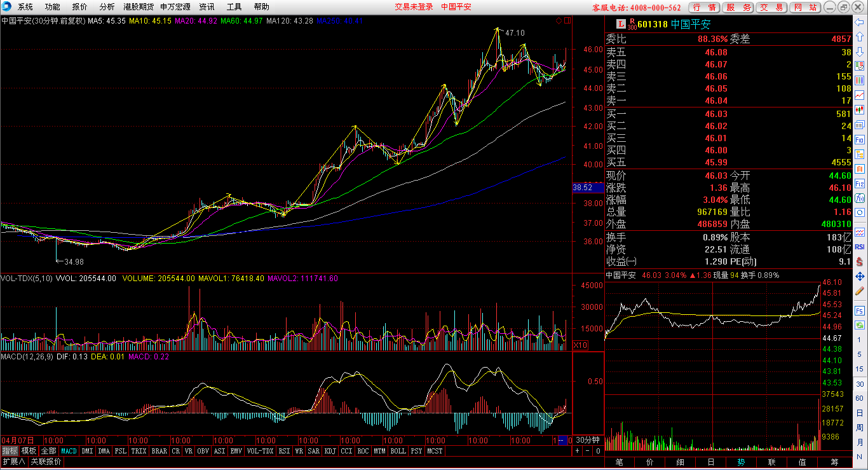Switch to the 关联报价 tab
This screenshot has width=868, height=470.
[46, 462]
